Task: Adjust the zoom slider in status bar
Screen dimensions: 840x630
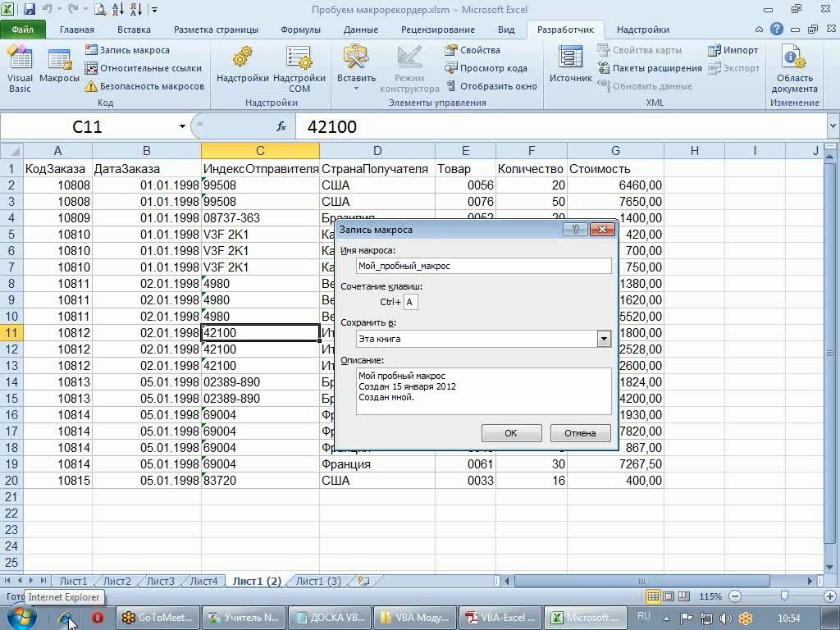Action: pyautogui.click(x=784, y=596)
